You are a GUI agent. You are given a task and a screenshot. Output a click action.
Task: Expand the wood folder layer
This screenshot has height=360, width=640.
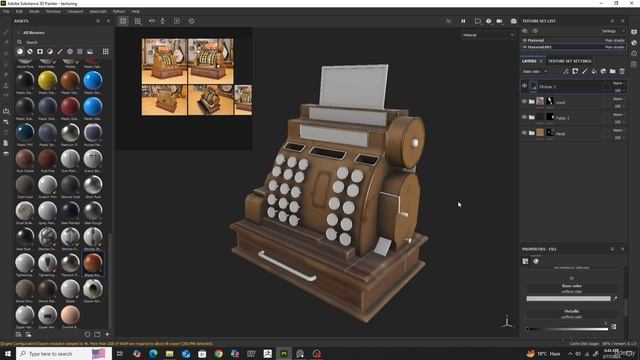pyautogui.click(x=531, y=102)
